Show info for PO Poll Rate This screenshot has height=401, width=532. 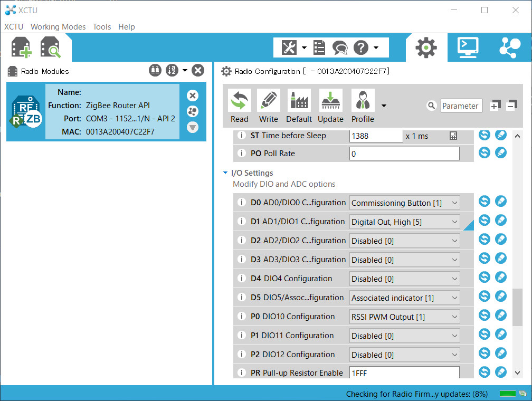point(241,154)
